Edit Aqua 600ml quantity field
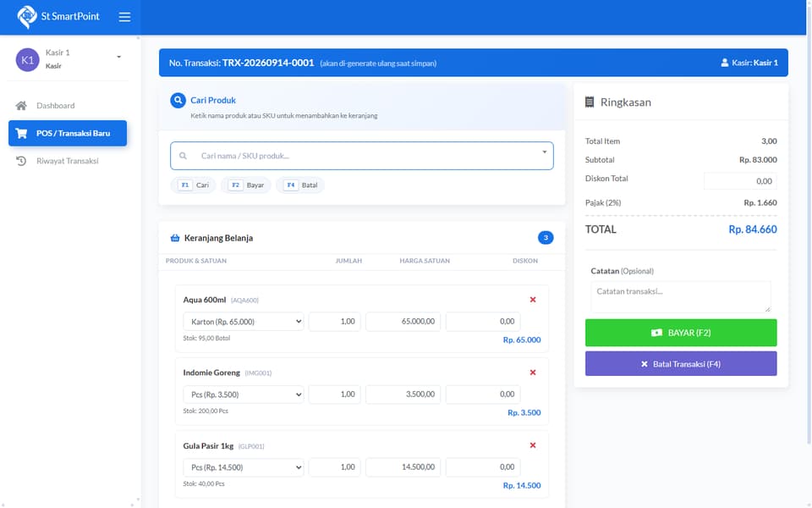The height and width of the screenshot is (508, 812). pyautogui.click(x=335, y=322)
